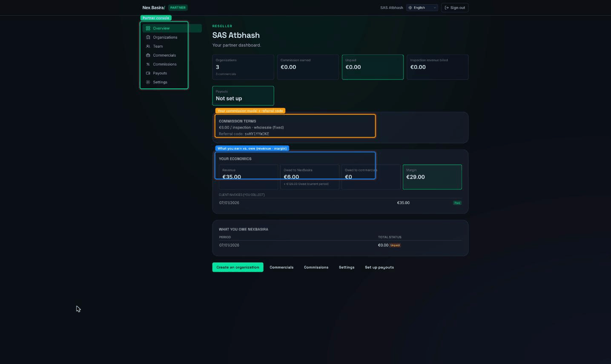The width and height of the screenshot is (611, 364).
Task: Click the SAS Atbhash page heading
Action: 236,35
